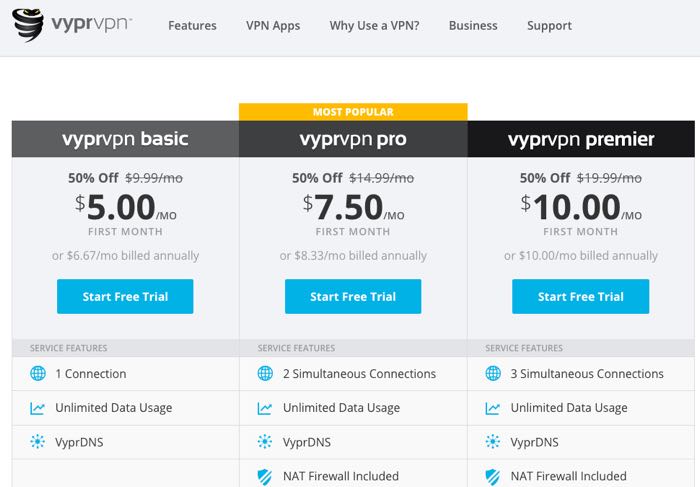Click the '50% Off' label in pro

pos(317,178)
